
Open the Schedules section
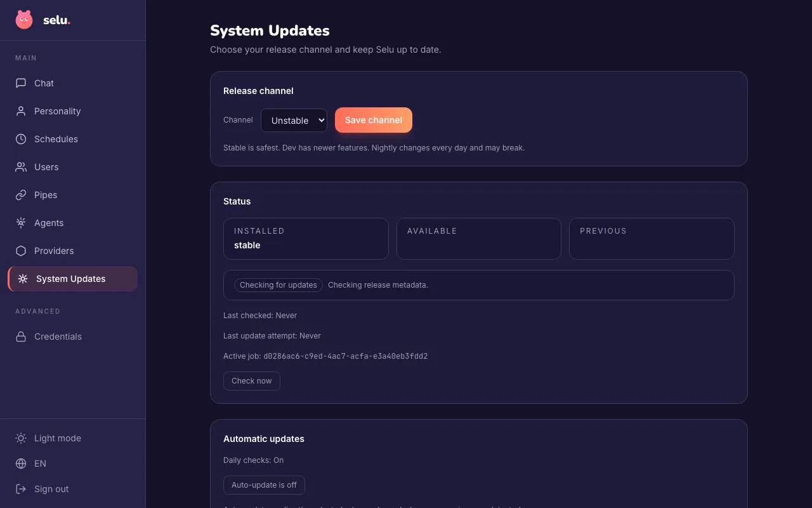click(72, 139)
